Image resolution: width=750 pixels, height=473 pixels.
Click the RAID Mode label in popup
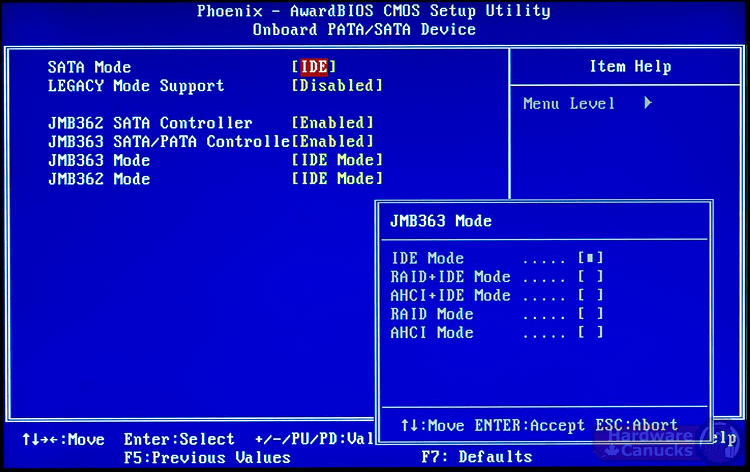point(432,314)
